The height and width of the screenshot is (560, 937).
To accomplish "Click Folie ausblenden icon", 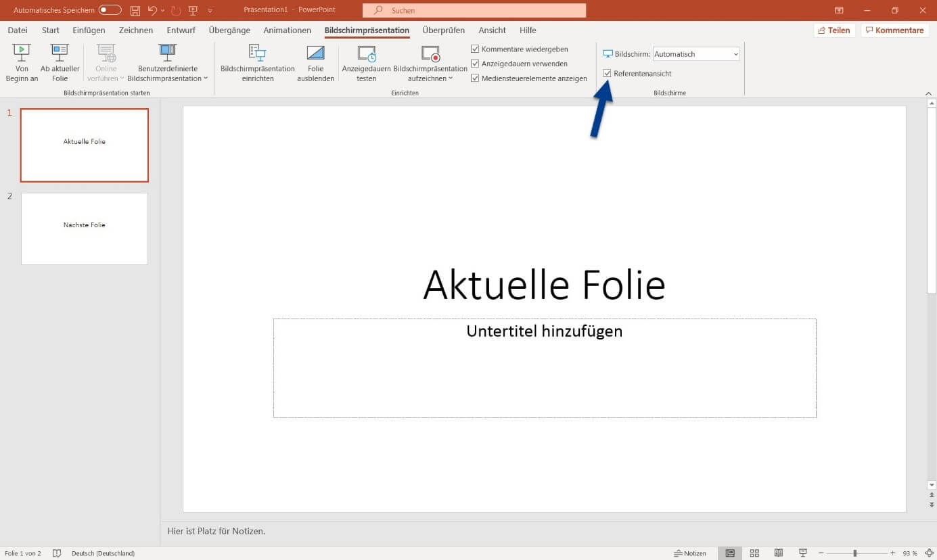I will [x=315, y=53].
